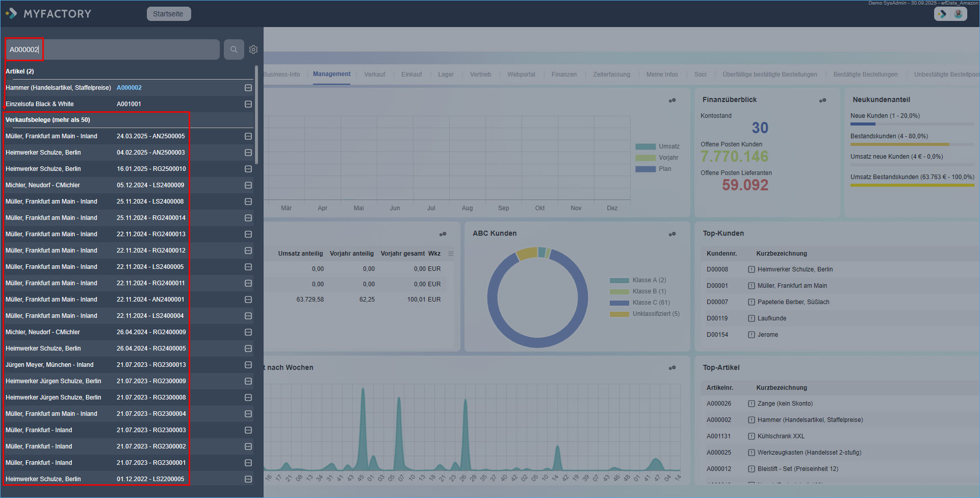Open search settings gear icon
The image size is (980, 498).
253,49
